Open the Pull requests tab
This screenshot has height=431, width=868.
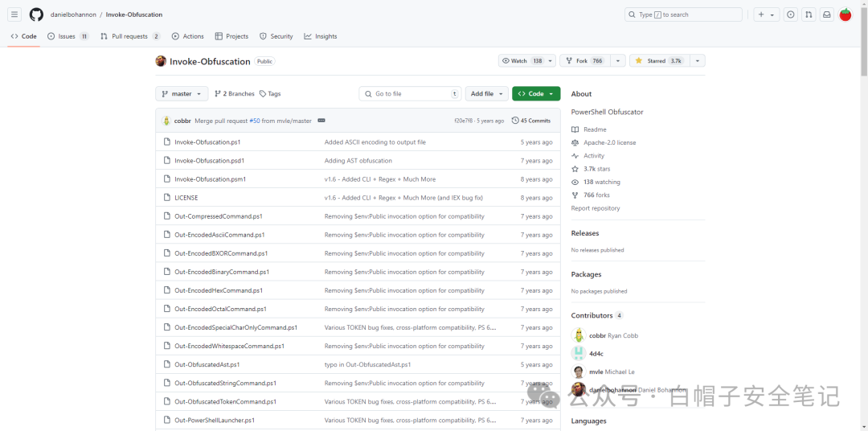(x=130, y=36)
